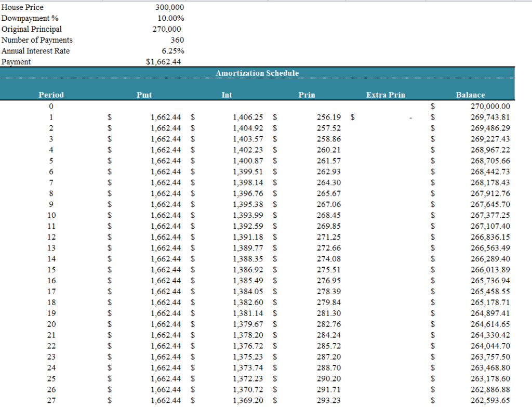Click interest value 1,373.74

click(248, 367)
